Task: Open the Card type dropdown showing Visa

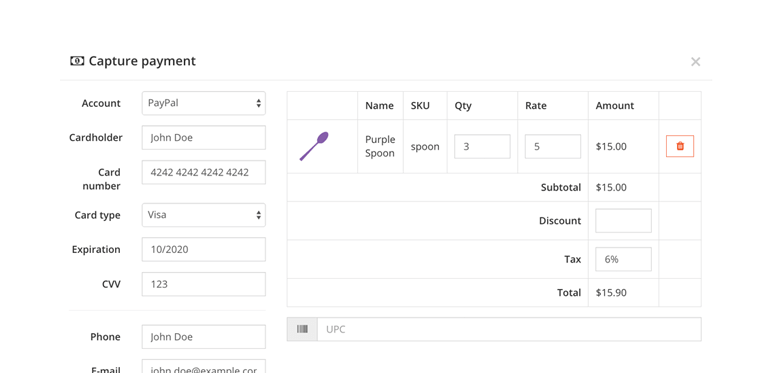Action: pyautogui.click(x=204, y=215)
